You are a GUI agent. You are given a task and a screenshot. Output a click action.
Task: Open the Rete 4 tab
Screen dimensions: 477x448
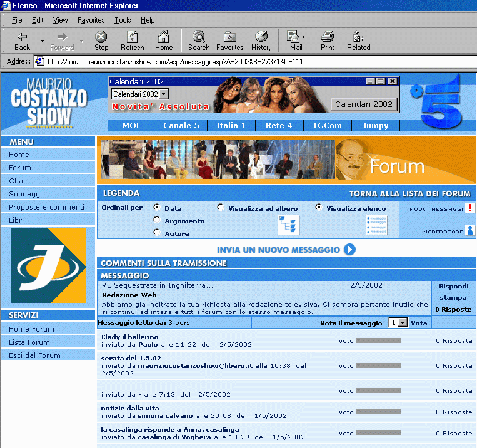279,126
